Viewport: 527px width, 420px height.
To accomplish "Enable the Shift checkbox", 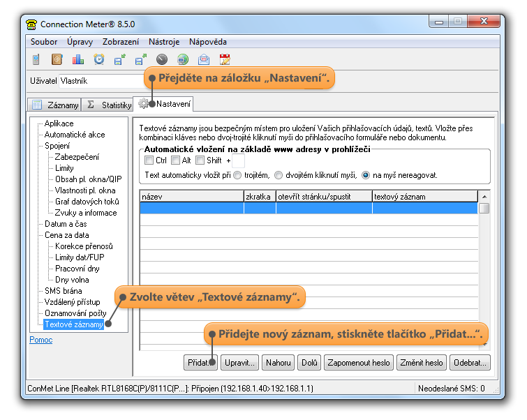I will (200, 160).
